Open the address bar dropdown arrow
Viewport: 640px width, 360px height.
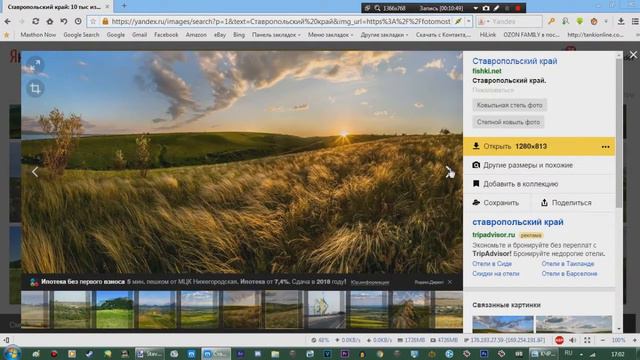[x=469, y=21]
